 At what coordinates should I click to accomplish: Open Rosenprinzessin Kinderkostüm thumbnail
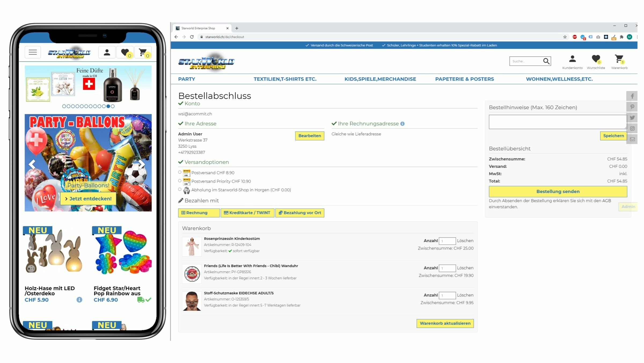[x=192, y=247]
